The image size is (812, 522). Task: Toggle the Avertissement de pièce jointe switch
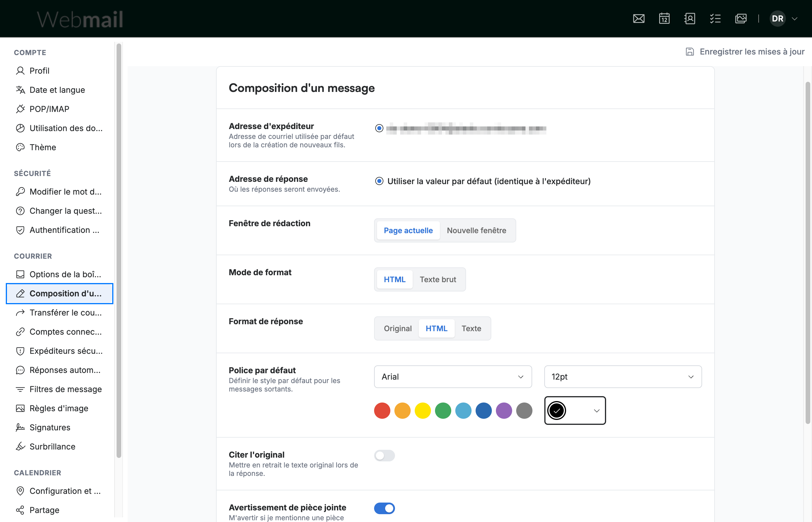pos(384,508)
